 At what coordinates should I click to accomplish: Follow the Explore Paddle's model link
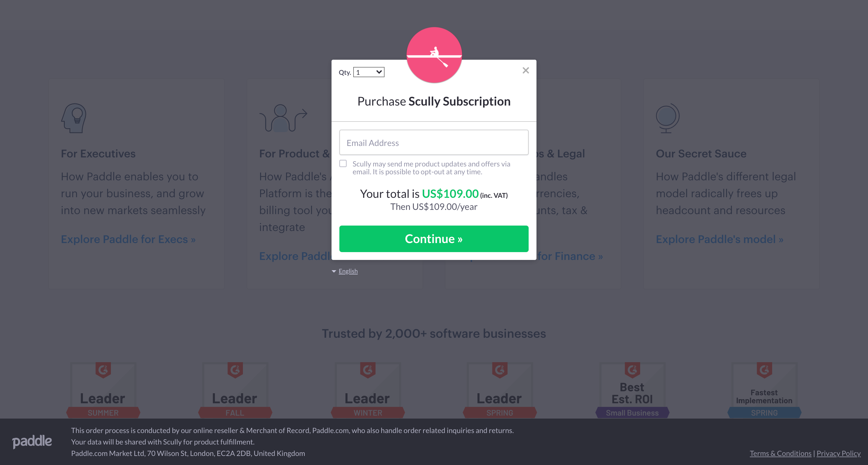tap(719, 239)
